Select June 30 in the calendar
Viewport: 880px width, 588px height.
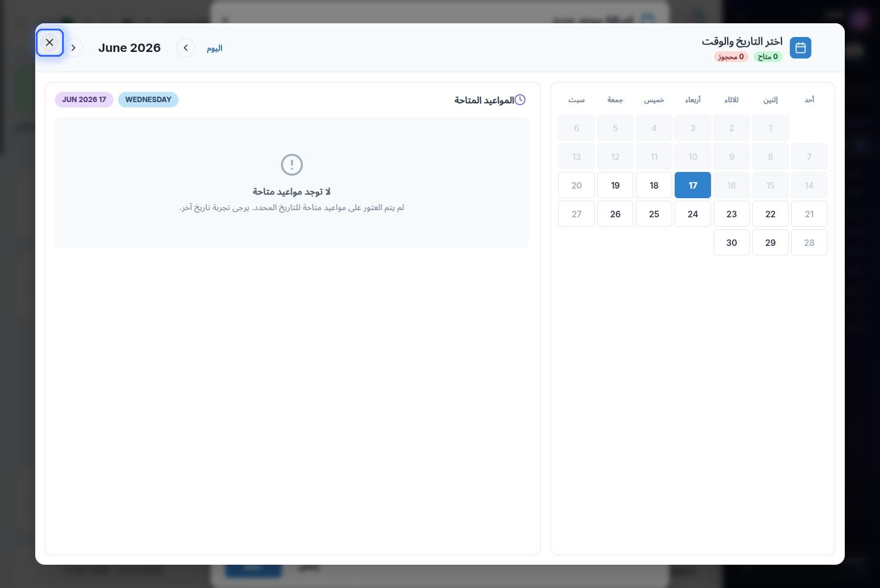click(731, 242)
